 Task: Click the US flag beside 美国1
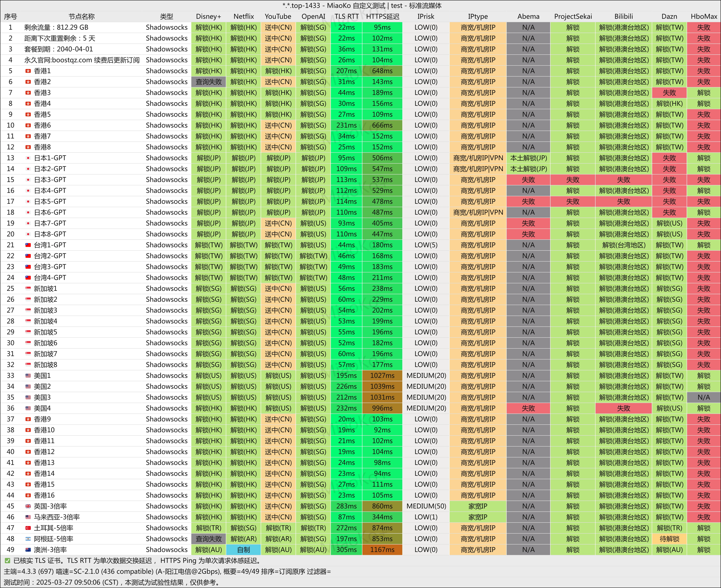point(28,376)
